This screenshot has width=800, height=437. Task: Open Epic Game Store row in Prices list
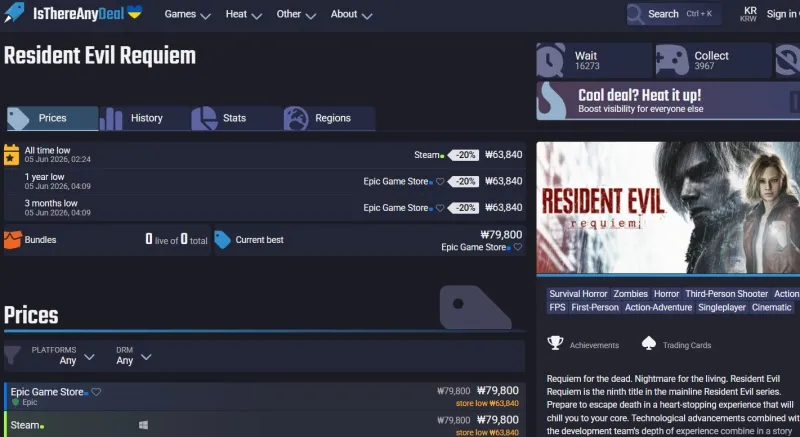tap(264, 396)
